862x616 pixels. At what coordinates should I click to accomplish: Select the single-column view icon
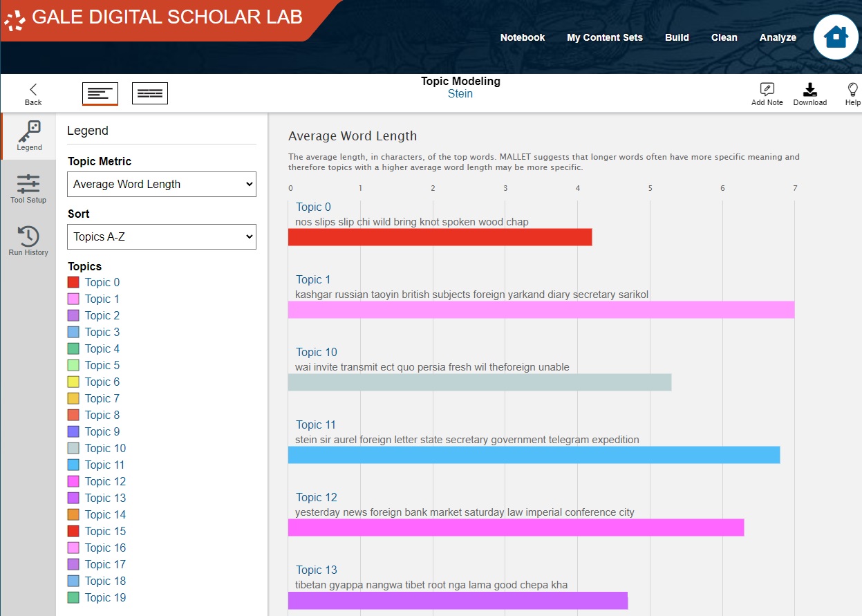pos(100,93)
